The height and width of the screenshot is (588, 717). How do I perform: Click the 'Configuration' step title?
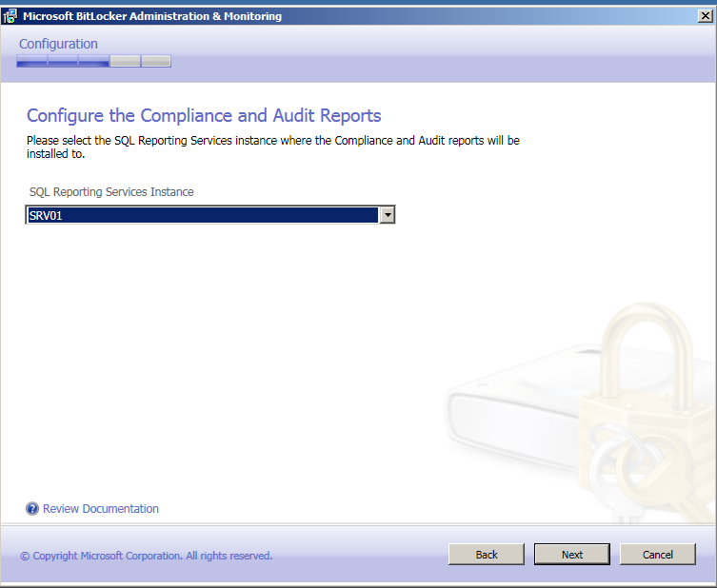[58, 44]
